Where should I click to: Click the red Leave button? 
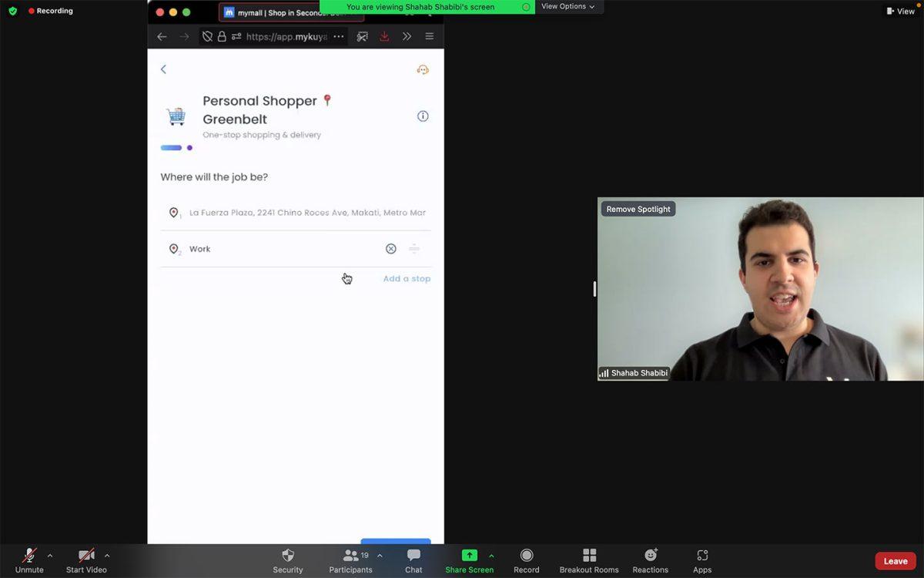pyautogui.click(x=895, y=561)
